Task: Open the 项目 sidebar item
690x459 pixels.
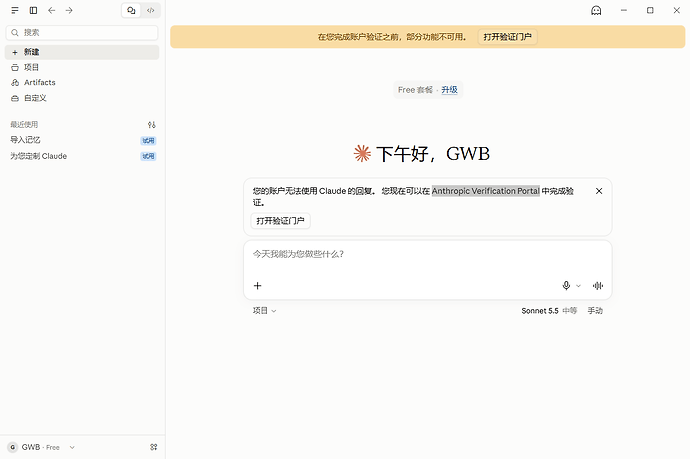Action: tap(82, 67)
